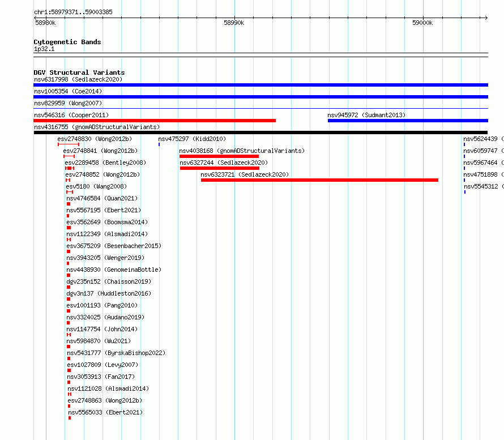Select the esv5180 (Wang2008) label

[96, 186]
